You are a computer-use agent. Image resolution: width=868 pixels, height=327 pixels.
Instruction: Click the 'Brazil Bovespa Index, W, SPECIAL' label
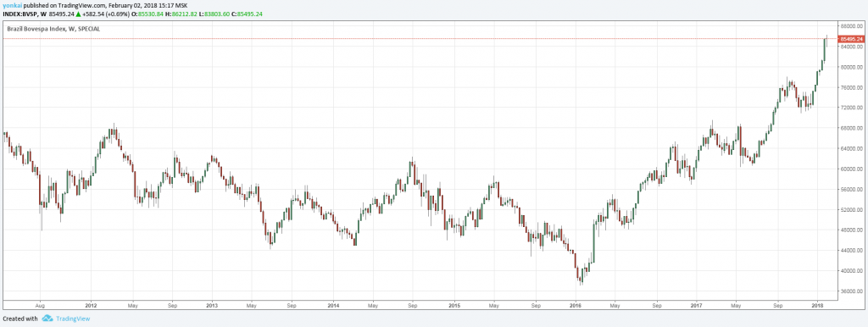[53, 29]
